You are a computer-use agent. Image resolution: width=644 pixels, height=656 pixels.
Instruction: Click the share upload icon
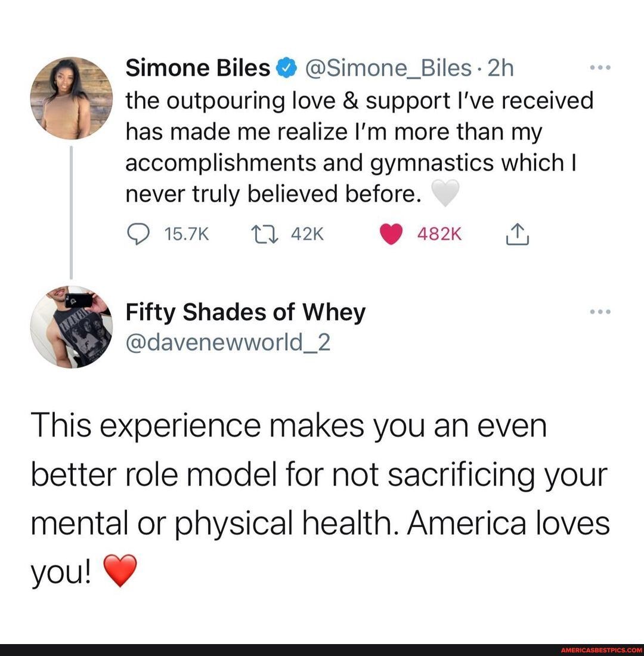(517, 234)
